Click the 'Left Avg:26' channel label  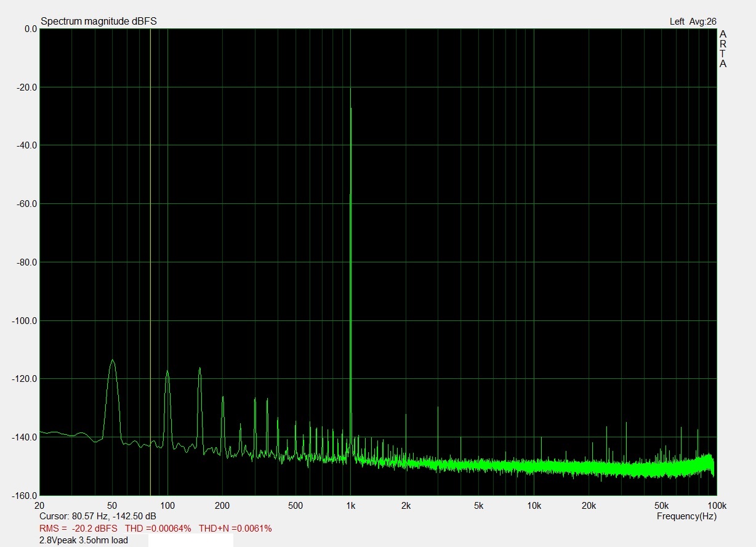(693, 22)
